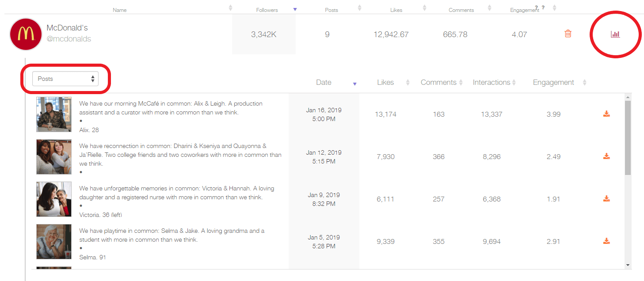Screen dimensions: 644x281
Task: Click the 13,174 likes cell
Action: (385, 114)
